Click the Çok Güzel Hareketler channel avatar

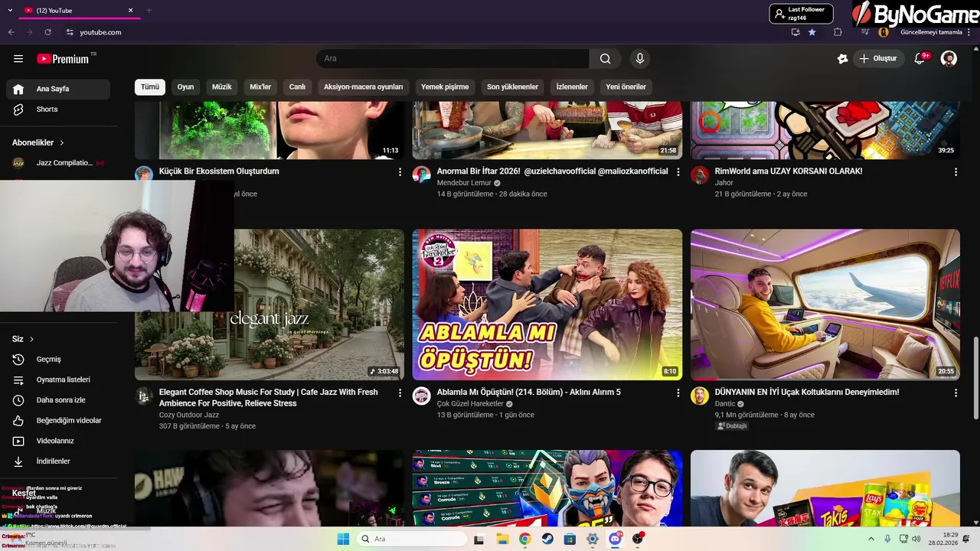coord(422,396)
